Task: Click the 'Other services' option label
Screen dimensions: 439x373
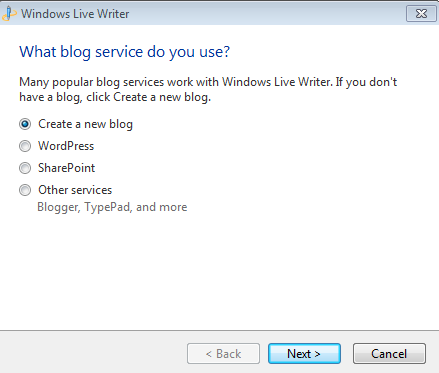Action: pos(75,190)
